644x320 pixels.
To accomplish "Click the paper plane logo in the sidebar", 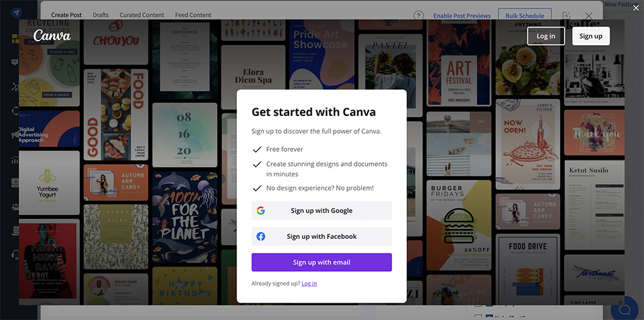I will point(16,13).
